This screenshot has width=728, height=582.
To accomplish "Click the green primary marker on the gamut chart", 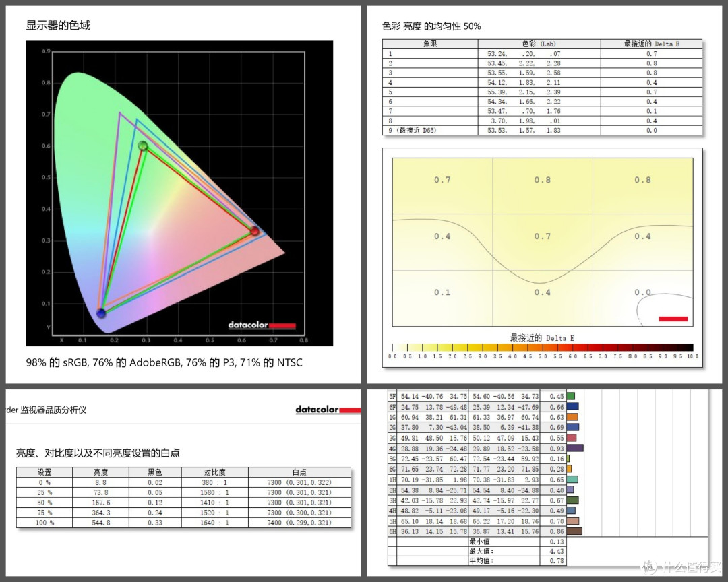I will coord(143,145).
